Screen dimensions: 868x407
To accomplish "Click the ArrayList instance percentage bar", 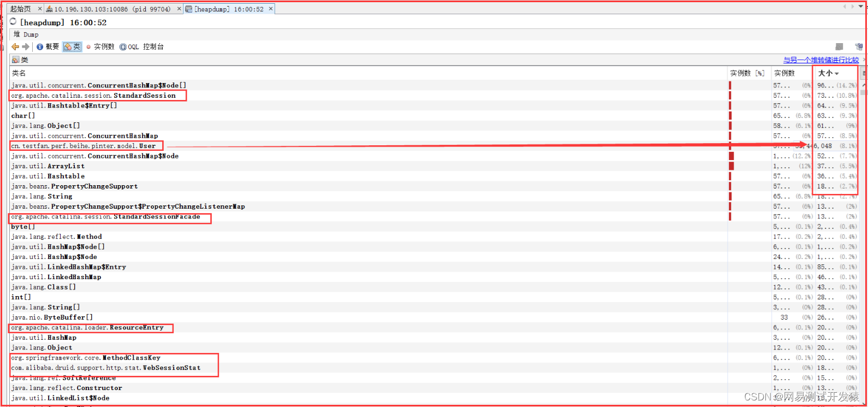I will coord(732,166).
